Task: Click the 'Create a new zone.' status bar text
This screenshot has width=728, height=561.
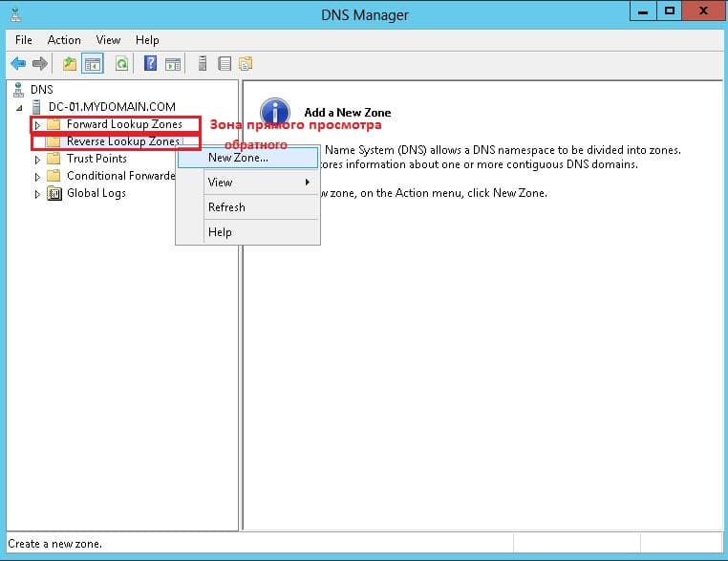Action: [54, 544]
